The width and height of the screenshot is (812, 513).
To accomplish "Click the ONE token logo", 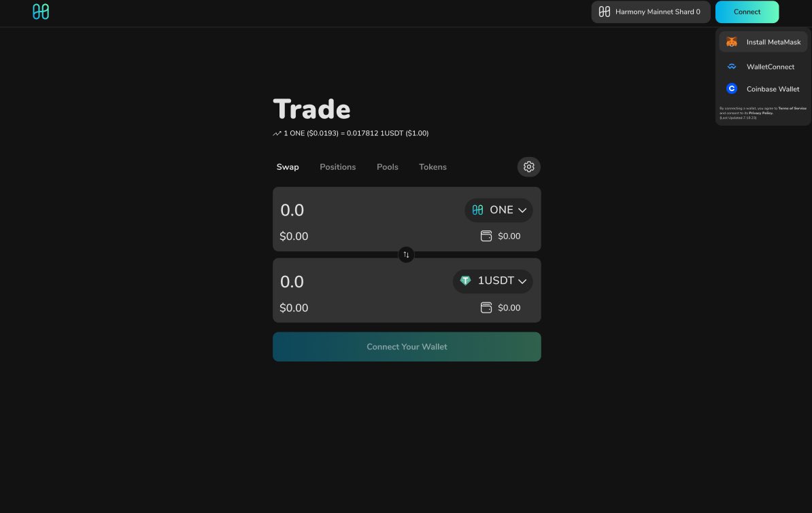I will [477, 210].
